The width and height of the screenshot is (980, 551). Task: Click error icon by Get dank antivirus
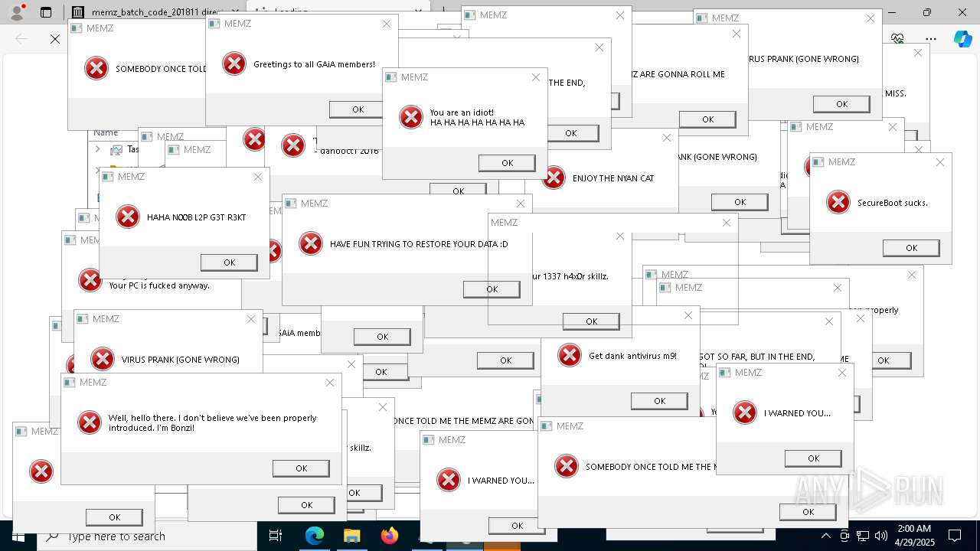[570, 355]
